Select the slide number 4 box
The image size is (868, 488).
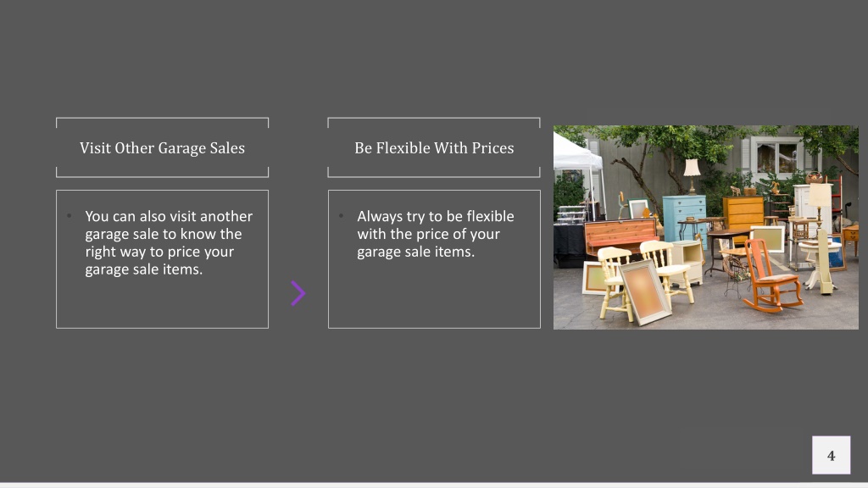[x=831, y=455]
